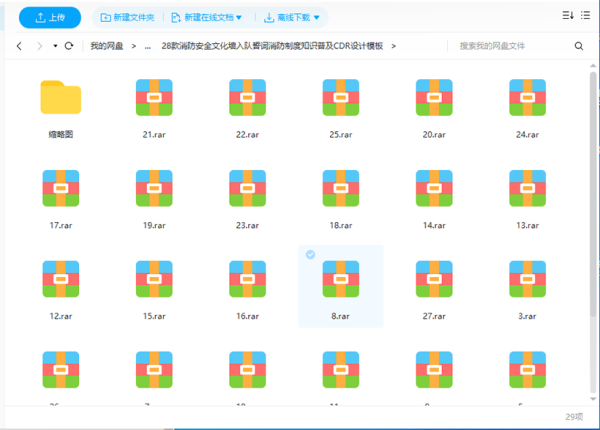The image size is (600, 430).
Task: Select the 3.rar archive icon
Action: pyautogui.click(x=528, y=279)
